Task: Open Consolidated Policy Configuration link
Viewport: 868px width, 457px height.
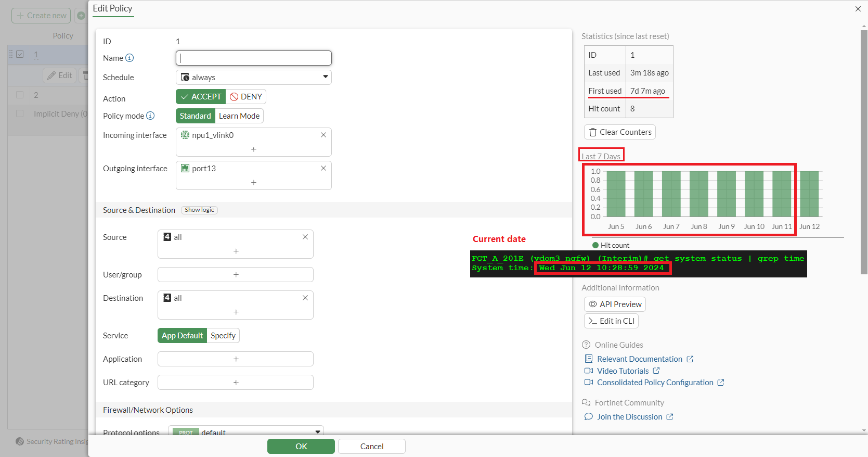Action: point(655,383)
